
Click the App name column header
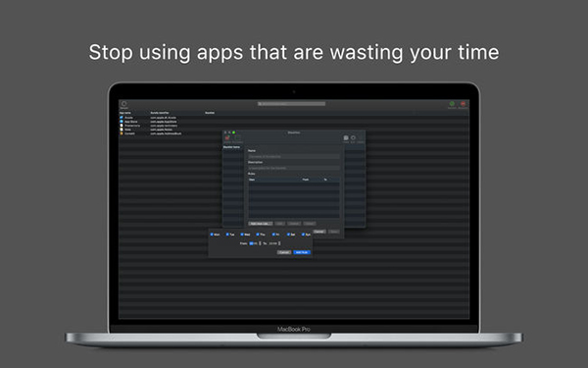pos(125,113)
